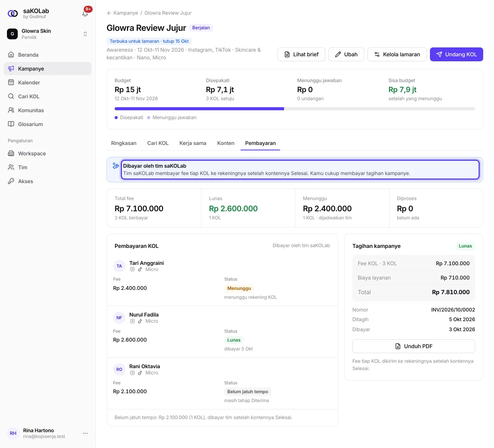The width and height of the screenshot is (494, 448).
Task: Click the Lunas amount Rp 2.600.000
Action: [233, 209]
